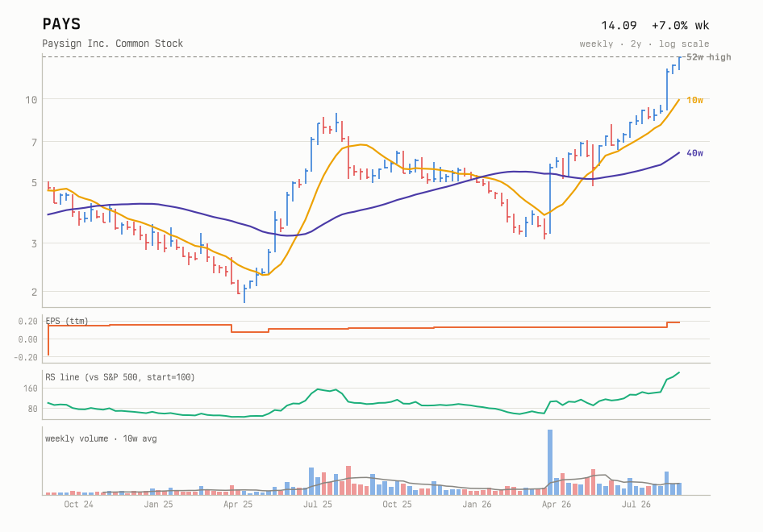Screen dimensions: 763x532
Task: Click the final EPS step-up at chart's right end
Action: coord(673,322)
